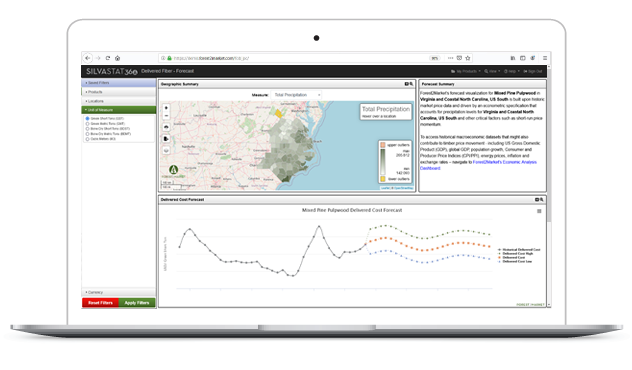
Task: Click the yellow highlighted county on the map
Action: tap(279, 113)
